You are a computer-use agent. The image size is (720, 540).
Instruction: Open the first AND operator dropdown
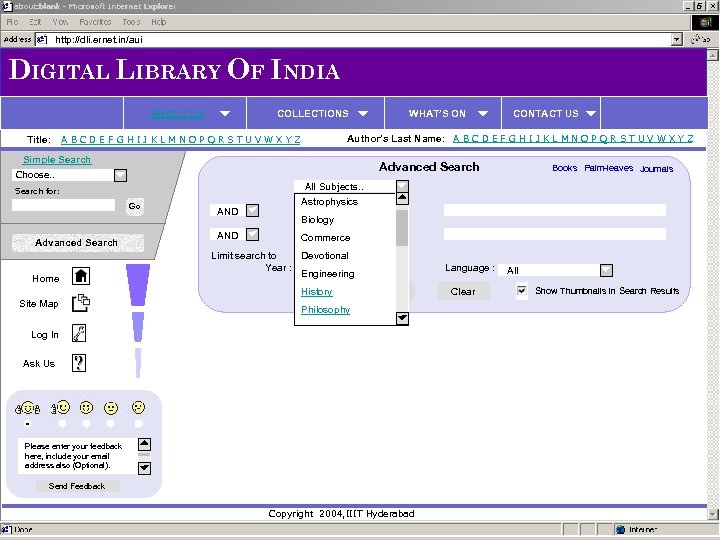click(253, 211)
